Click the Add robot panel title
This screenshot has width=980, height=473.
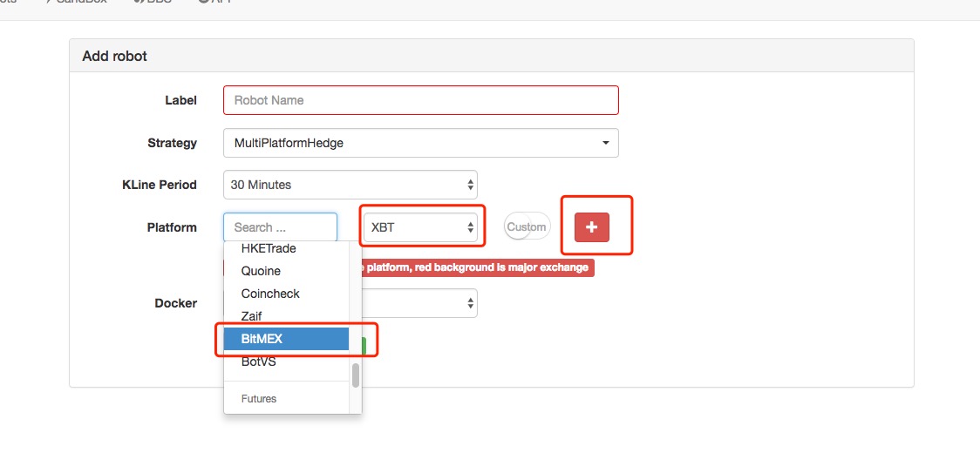(114, 57)
